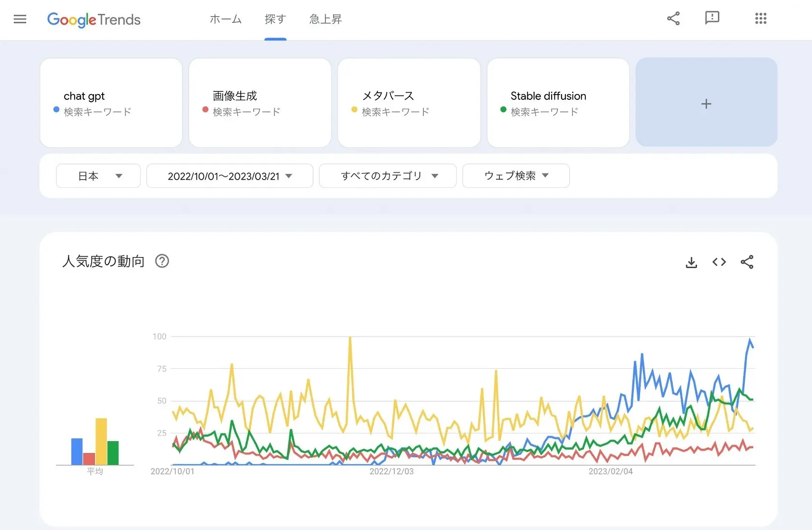Click the 人気度の動向 heading

click(104, 261)
